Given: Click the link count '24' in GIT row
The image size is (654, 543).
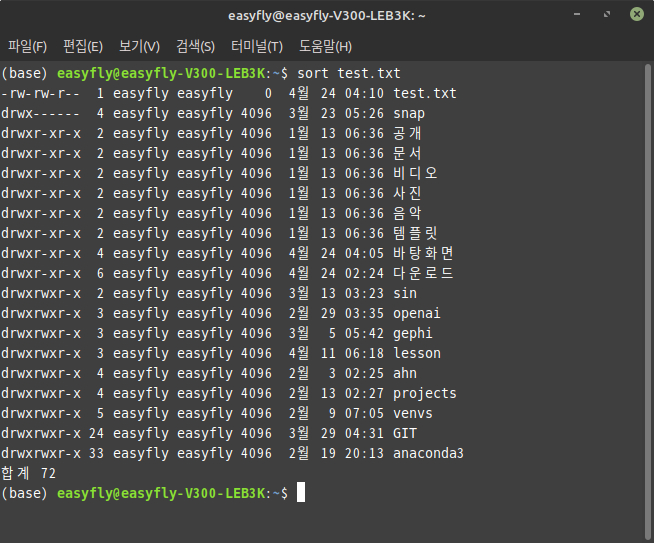Looking at the screenshot, I should point(96,434).
